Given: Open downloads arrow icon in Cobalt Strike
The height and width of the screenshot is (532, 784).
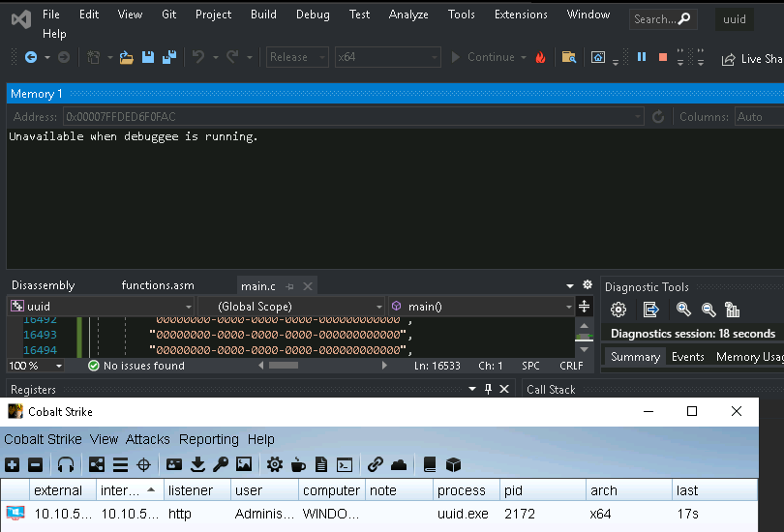Looking at the screenshot, I should pos(198,465).
